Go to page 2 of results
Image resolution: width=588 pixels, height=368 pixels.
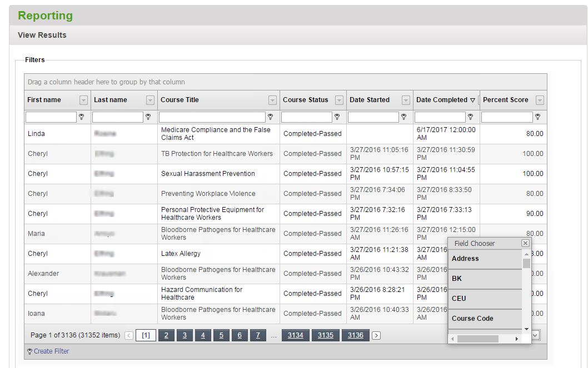coord(166,335)
